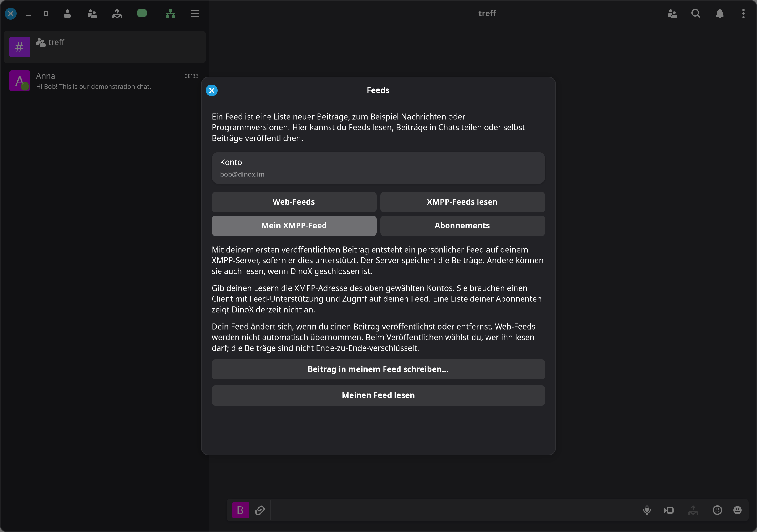Select the treff group chat
This screenshot has height=532, width=757.
point(104,47)
